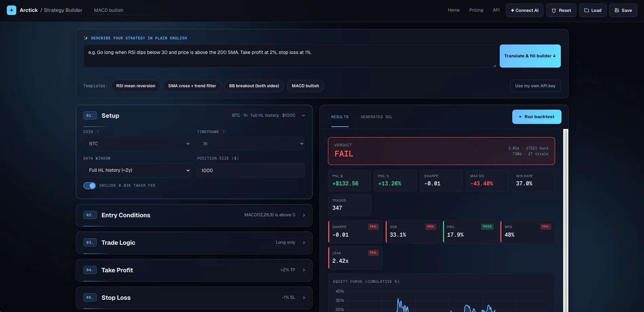Image resolution: width=644 pixels, height=312 pixels.
Task: Click the sparkle icon beside Describe Your Strategy
Action: click(86, 38)
